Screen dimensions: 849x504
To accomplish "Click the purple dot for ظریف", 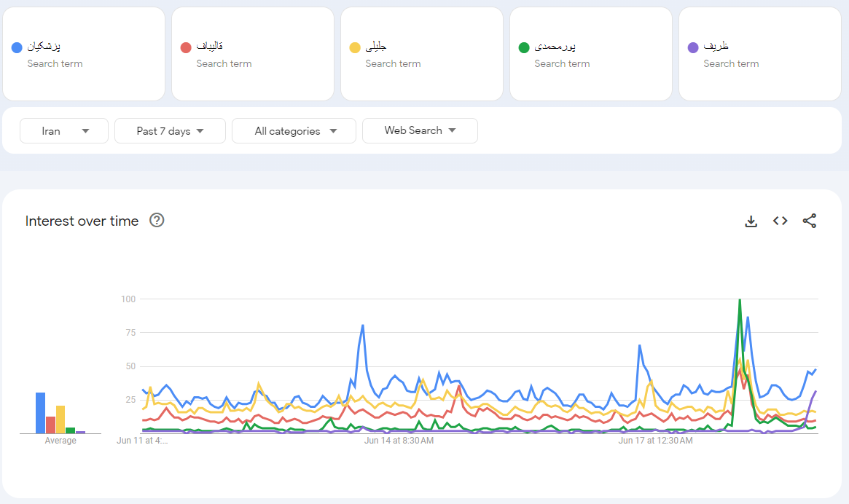I will click(x=693, y=47).
